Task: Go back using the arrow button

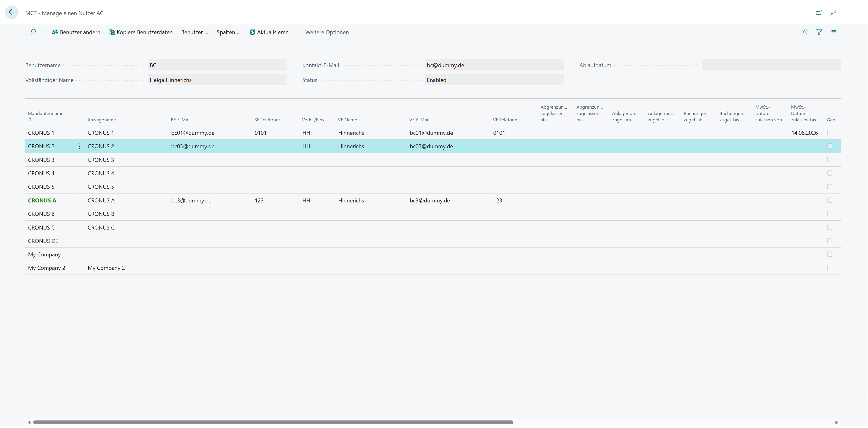Action: [12, 12]
